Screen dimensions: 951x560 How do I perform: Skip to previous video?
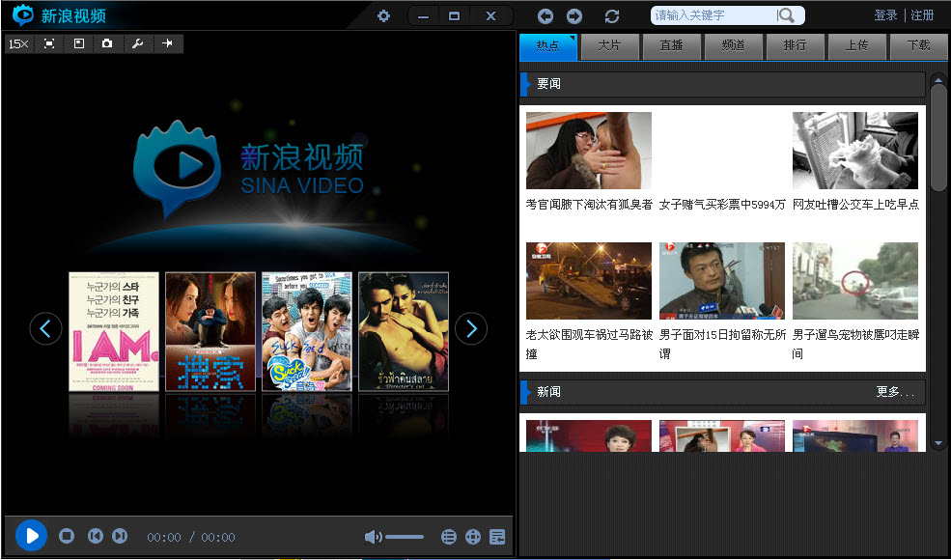pyautogui.click(x=96, y=536)
